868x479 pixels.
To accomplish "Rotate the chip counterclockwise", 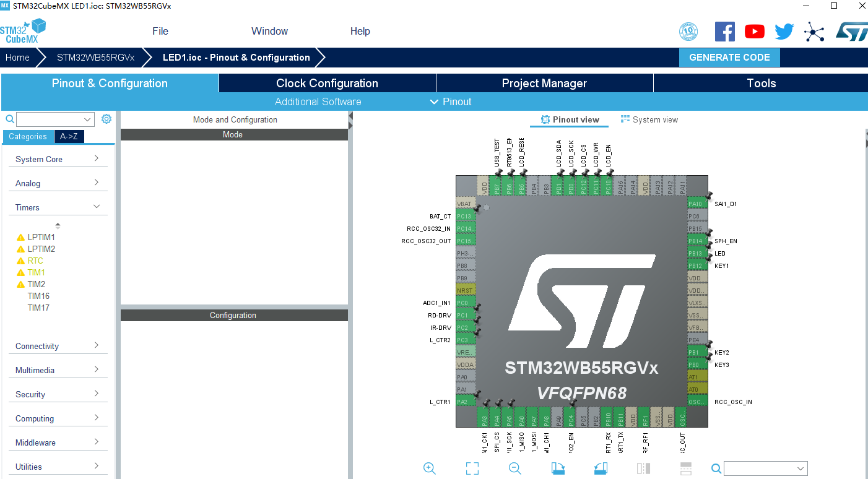I will [600, 468].
